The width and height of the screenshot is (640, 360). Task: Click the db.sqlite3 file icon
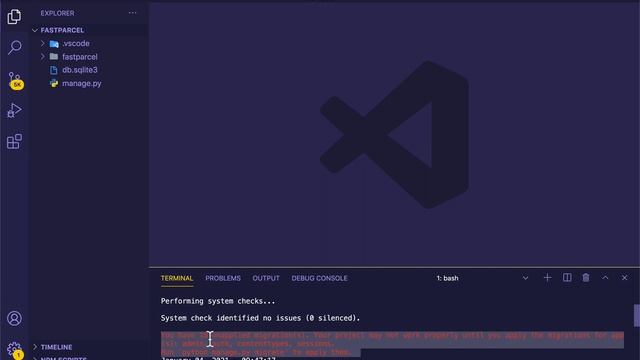[53, 70]
